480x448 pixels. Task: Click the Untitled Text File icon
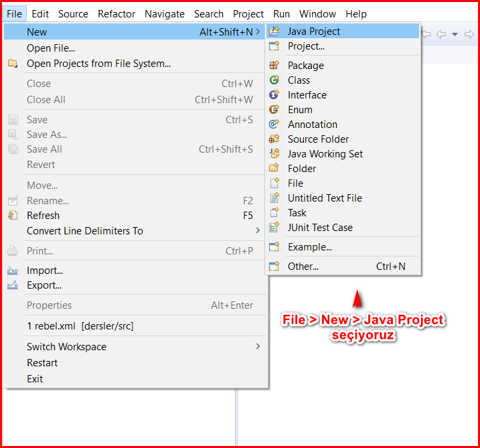pos(274,198)
